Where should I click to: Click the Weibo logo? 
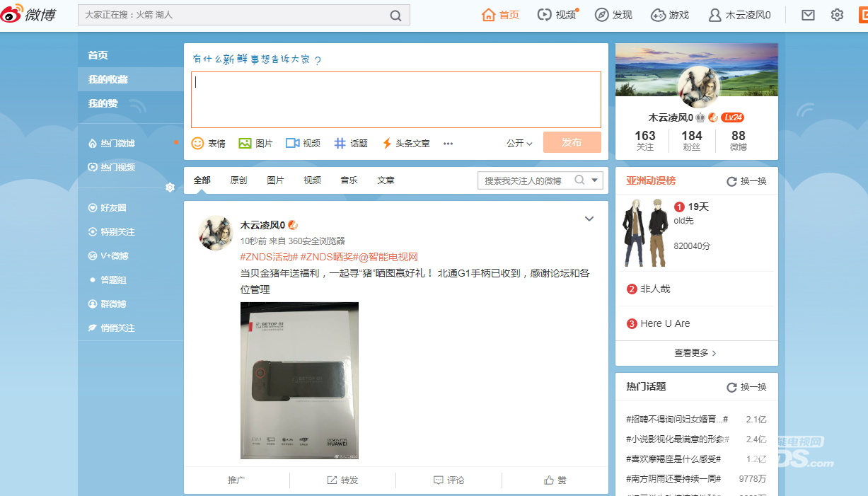coord(28,15)
